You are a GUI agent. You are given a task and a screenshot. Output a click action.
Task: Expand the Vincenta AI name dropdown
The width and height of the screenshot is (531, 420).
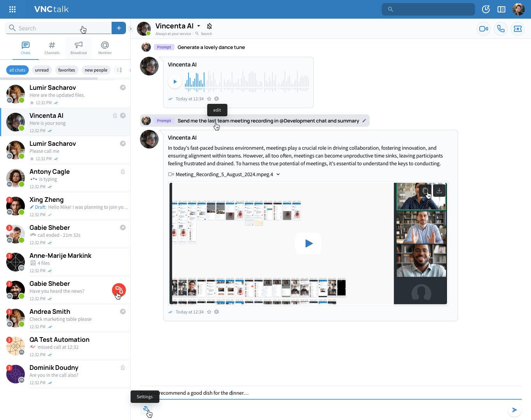(x=199, y=26)
